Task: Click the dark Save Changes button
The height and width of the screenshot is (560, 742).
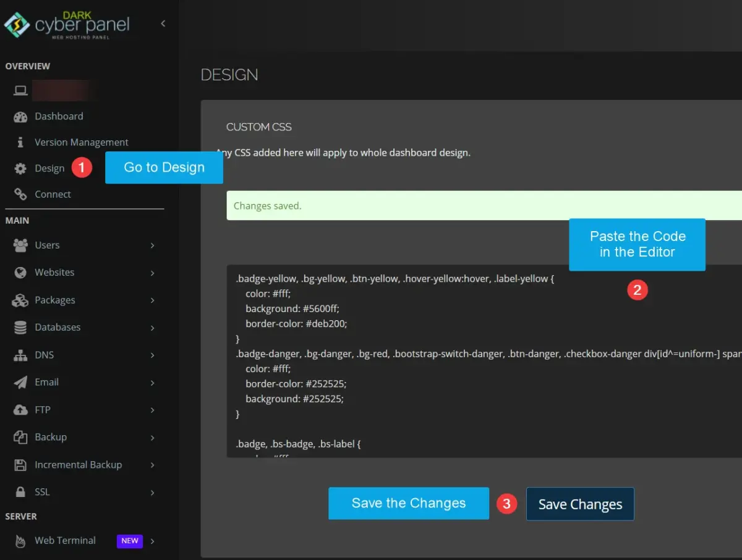Action: pos(579,504)
